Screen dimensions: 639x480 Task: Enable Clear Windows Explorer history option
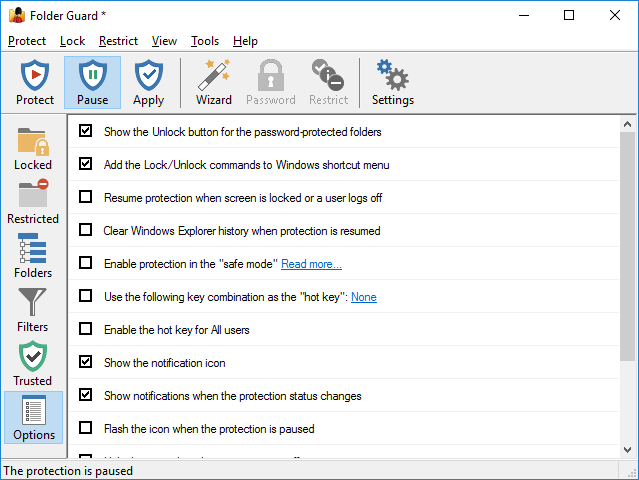[86, 230]
